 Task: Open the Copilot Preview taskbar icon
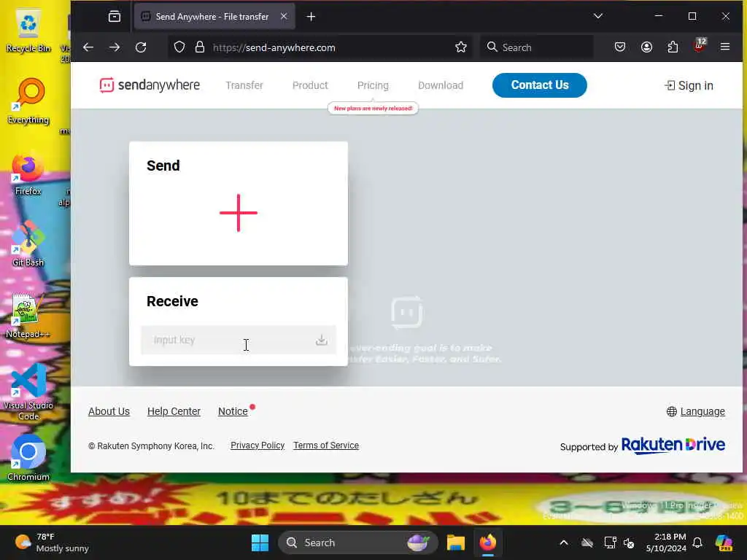pyautogui.click(x=724, y=542)
